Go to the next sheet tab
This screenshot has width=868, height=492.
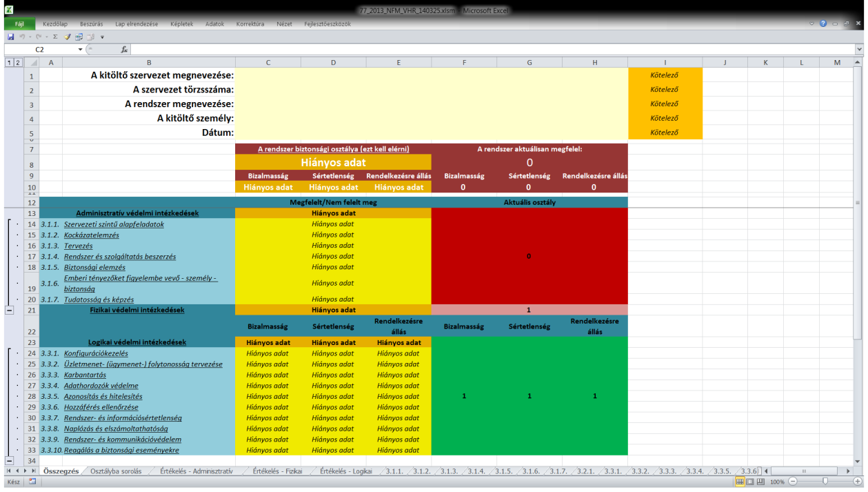26,471
